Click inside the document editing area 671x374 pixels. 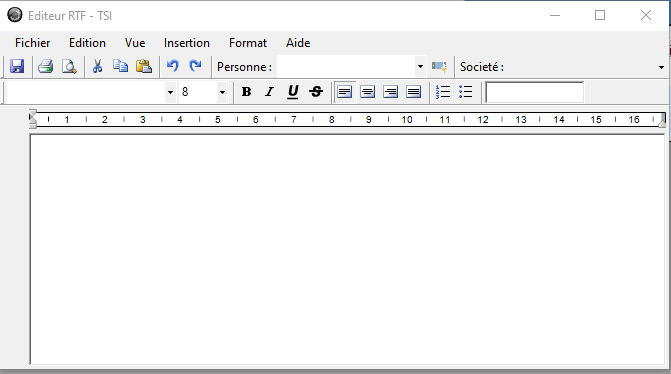(347, 249)
